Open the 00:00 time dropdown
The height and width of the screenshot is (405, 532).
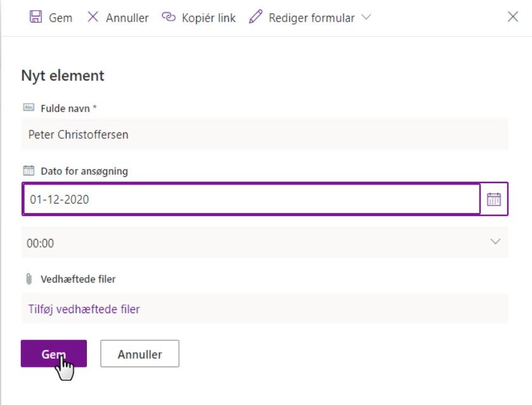tap(264, 242)
